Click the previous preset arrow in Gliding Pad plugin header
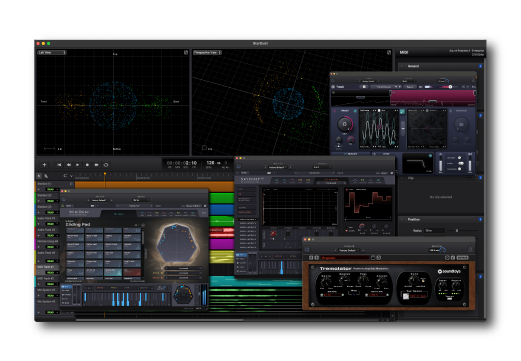 88,200
